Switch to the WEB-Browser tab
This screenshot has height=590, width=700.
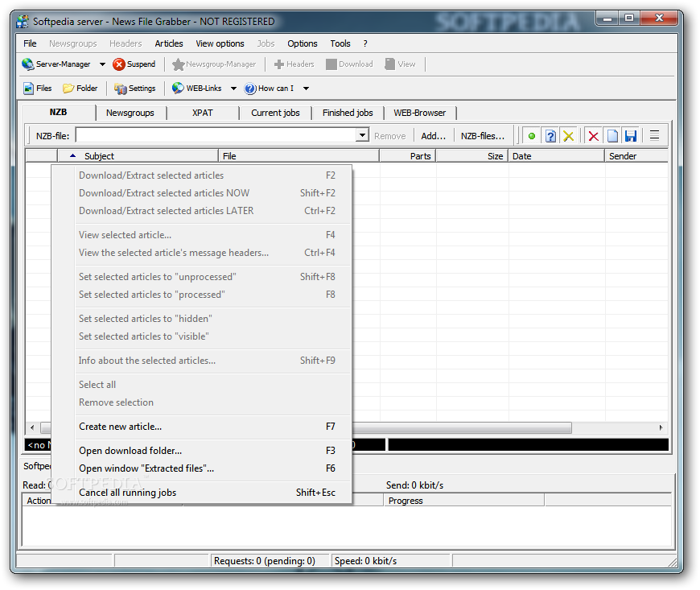[419, 113]
